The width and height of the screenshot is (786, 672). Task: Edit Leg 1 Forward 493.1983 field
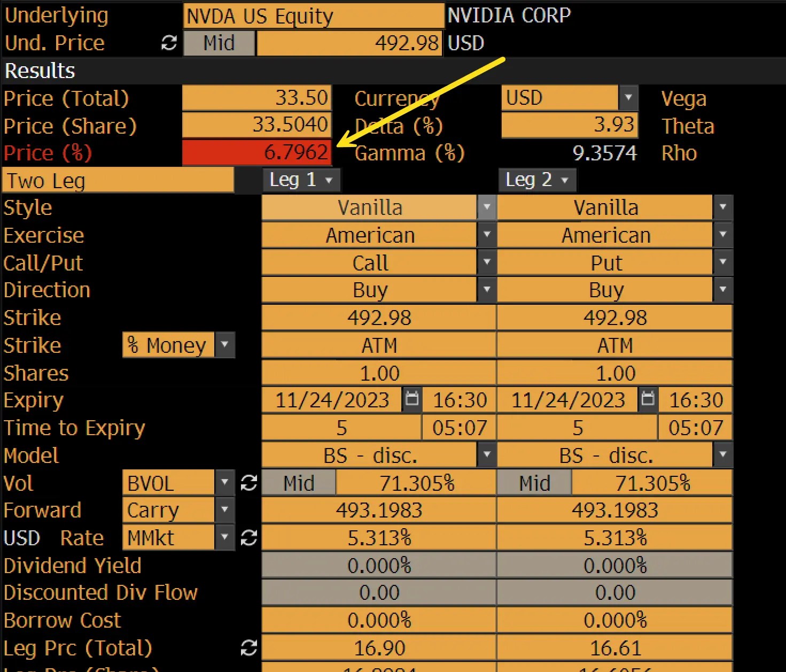click(379, 510)
